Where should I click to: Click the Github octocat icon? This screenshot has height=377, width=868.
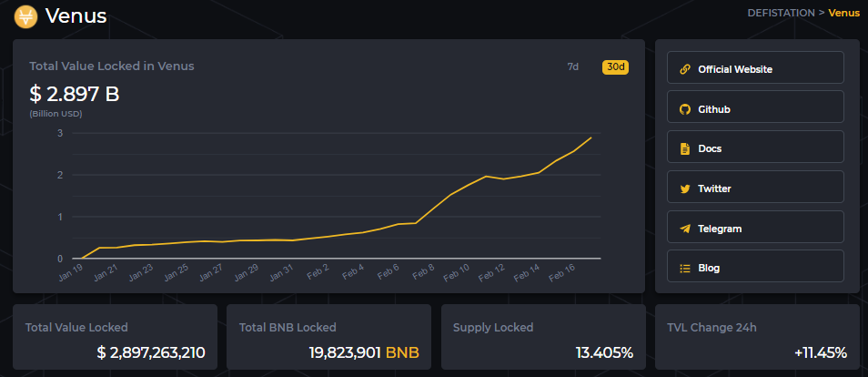pos(685,109)
